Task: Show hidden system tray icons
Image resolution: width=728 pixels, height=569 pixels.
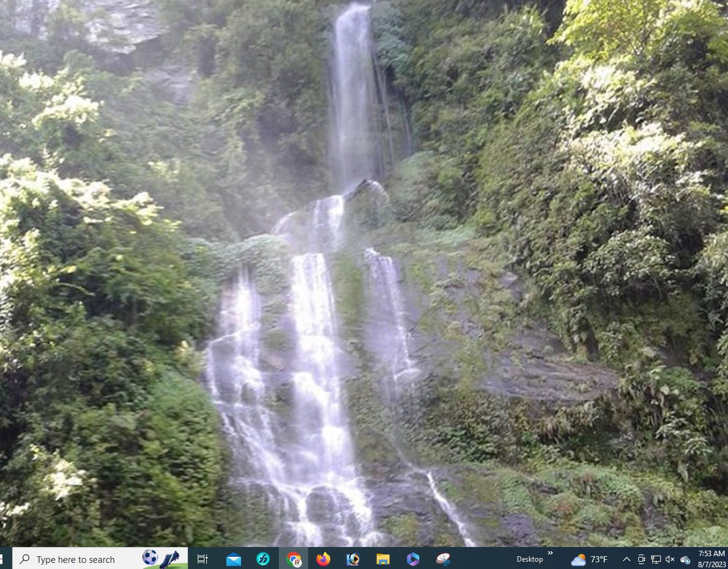Action: [x=626, y=559]
